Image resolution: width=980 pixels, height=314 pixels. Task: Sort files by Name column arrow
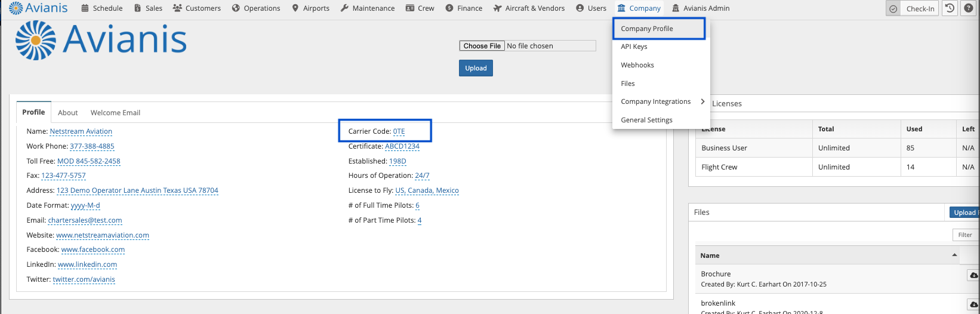(954, 255)
